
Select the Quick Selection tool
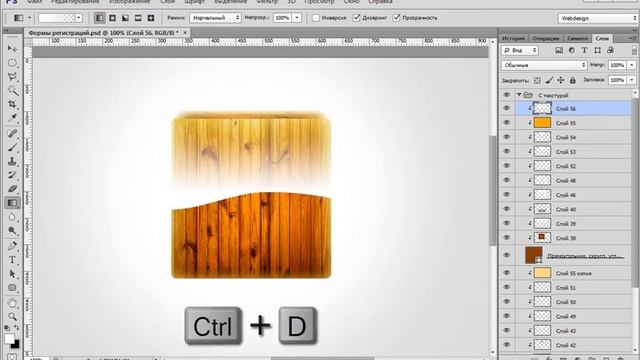click(x=12, y=91)
